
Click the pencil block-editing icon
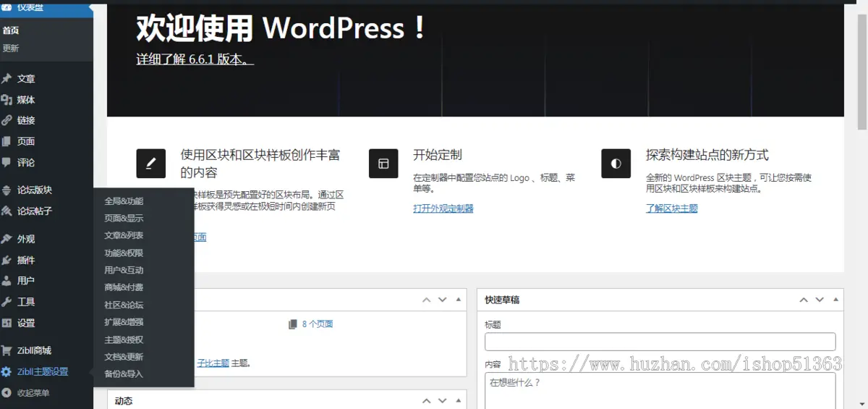(x=150, y=164)
